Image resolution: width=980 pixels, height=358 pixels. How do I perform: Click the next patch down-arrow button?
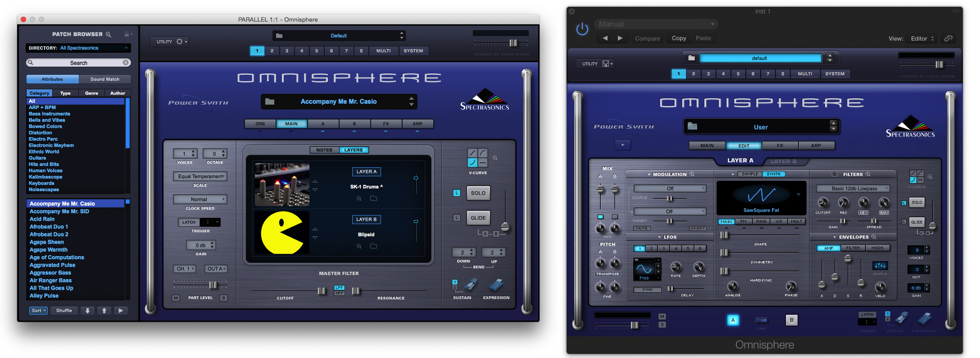coord(87,311)
